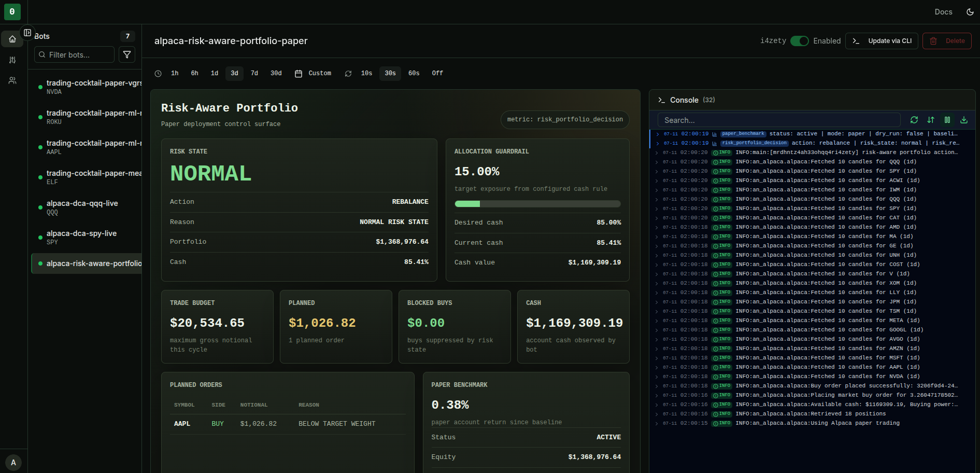Open the Docs link
The height and width of the screenshot is (473, 980).
click(x=943, y=12)
